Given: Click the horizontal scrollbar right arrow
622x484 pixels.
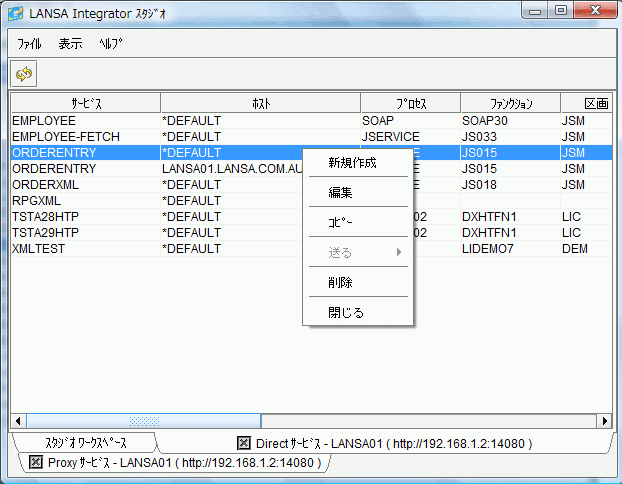Looking at the screenshot, I should [x=605, y=421].
